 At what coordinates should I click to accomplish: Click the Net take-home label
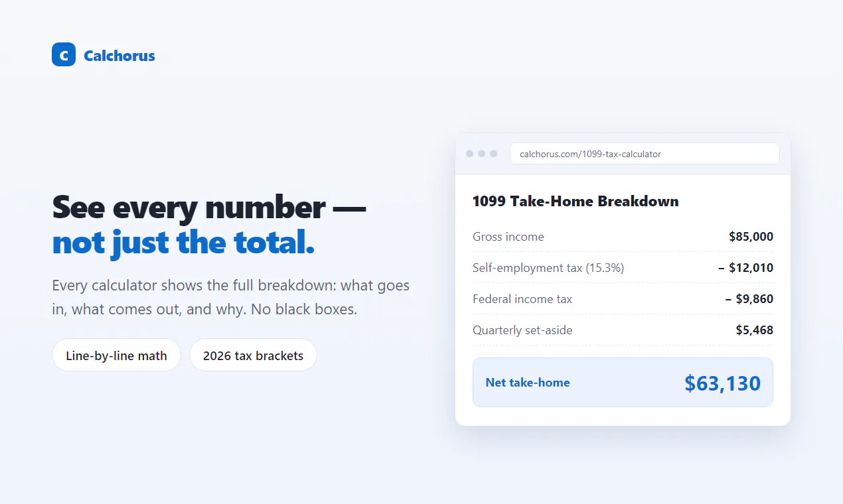(528, 383)
